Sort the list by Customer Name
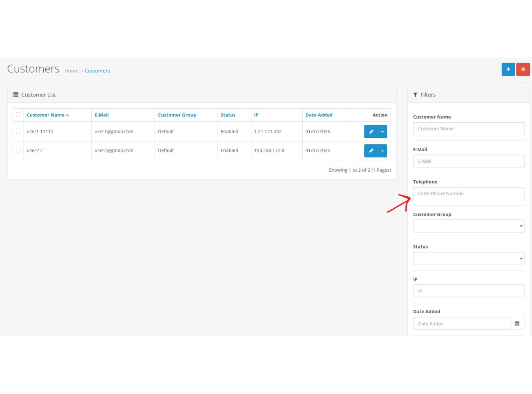 coord(46,115)
